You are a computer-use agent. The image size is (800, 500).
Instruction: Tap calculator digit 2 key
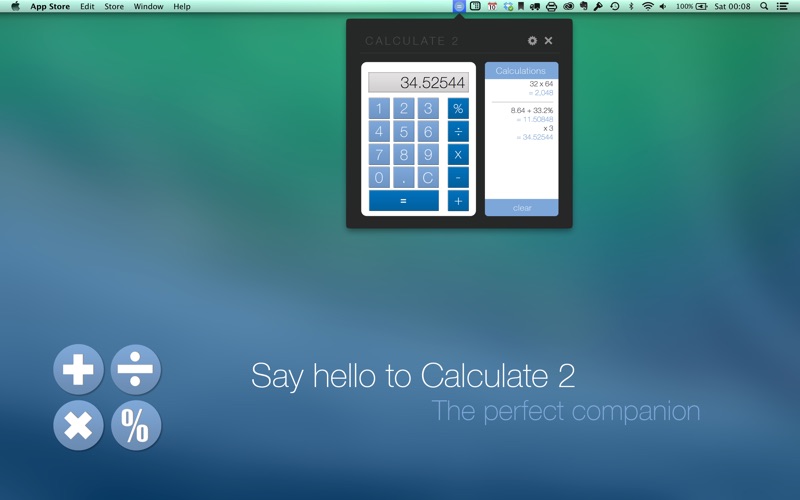[x=404, y=108]
